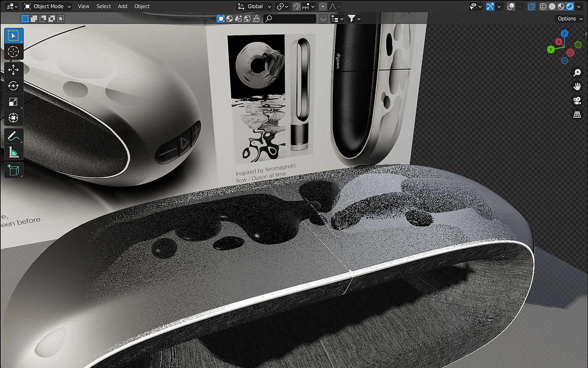
Task: Toggle X-ray display in the header
Action: click(531, 6)
